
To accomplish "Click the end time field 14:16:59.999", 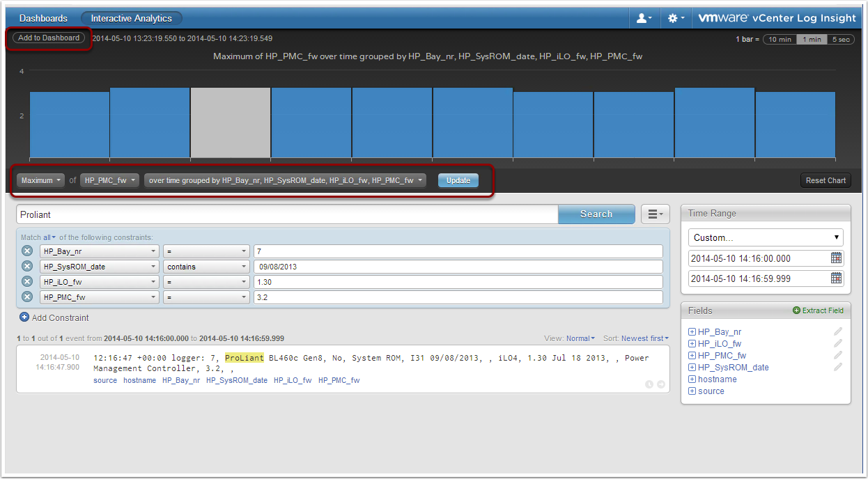I will pos(759,278).
